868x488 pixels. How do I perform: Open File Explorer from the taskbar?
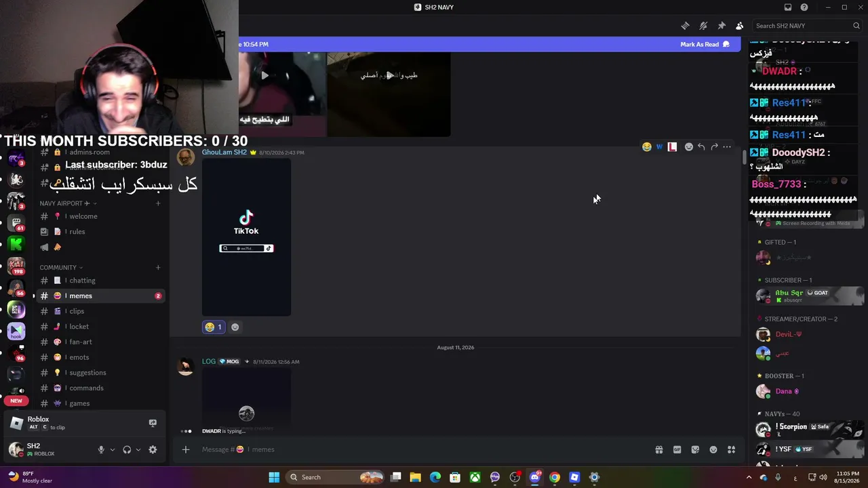(x=416, y=477)
